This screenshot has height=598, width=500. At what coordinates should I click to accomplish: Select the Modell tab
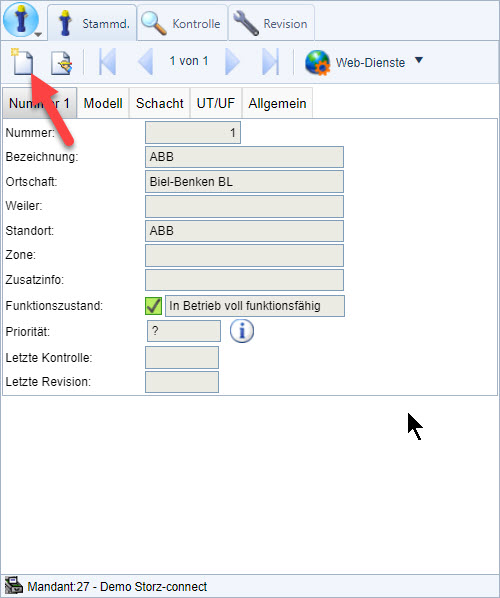point(103,103)
